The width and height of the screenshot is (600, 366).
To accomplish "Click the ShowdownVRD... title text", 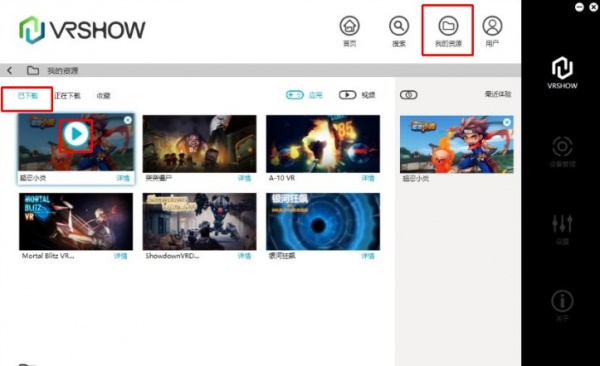I will 172,256.
